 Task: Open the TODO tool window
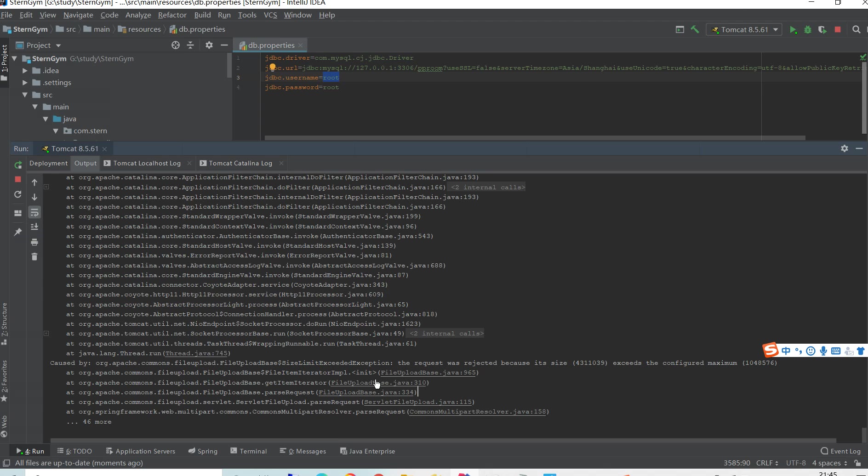[x=74, y=451]
